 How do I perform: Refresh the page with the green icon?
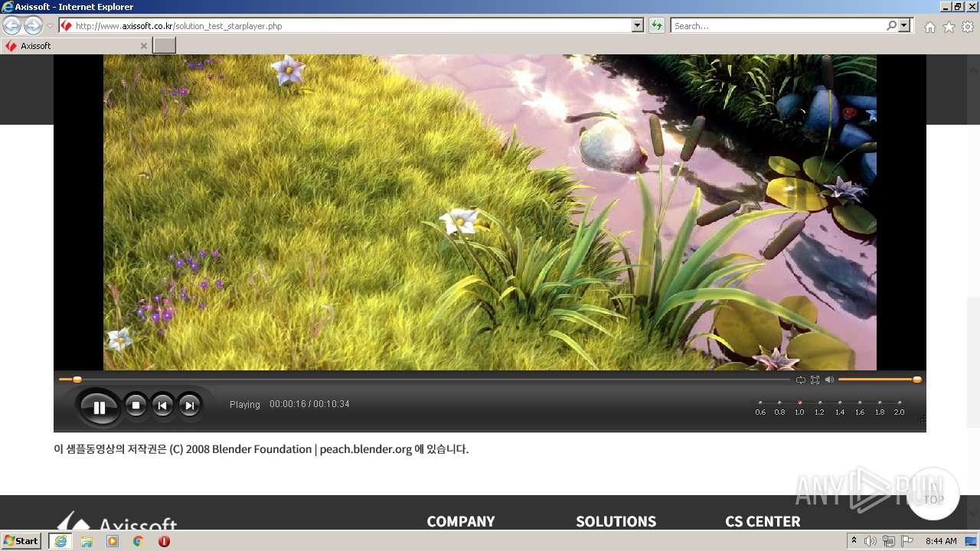[x=657, y=26]
